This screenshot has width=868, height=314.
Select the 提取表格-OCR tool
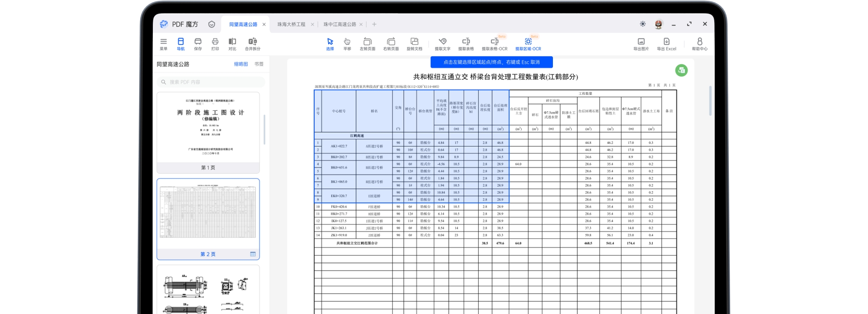(x=495, y=44)
